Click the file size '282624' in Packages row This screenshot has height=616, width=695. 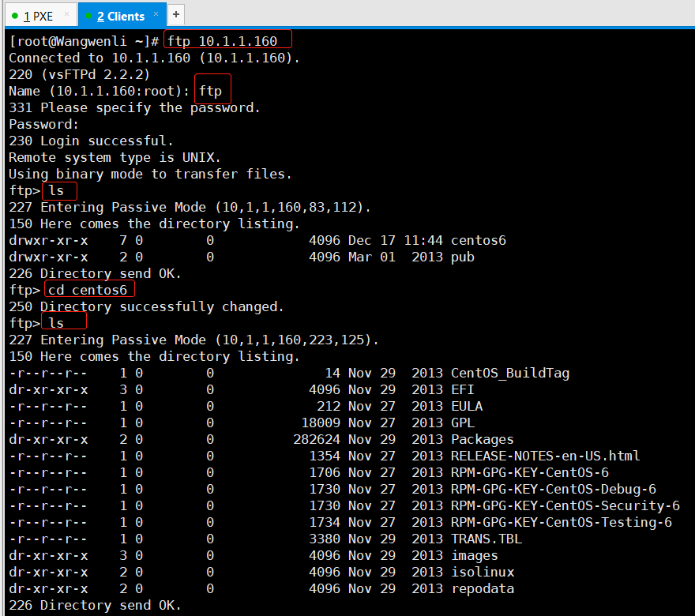point(317,440)
